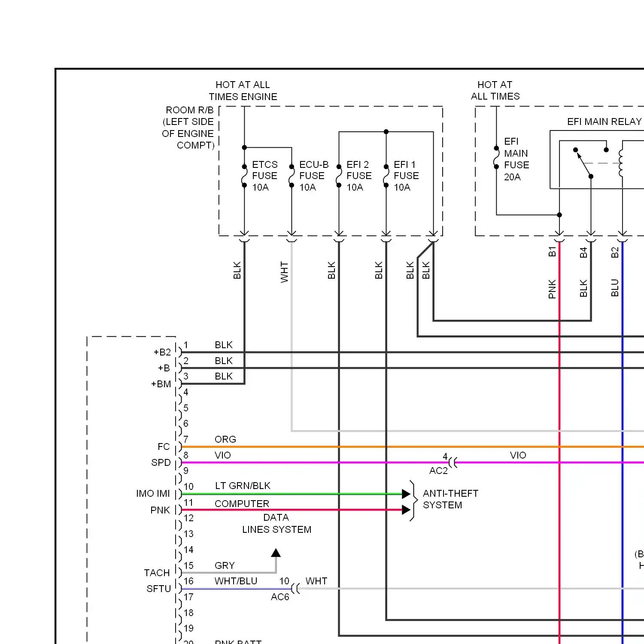This screenshot has width=644, height=644.
Task: Select the "VIO" label next to pin 8
Action: click(x=223, y=455)
